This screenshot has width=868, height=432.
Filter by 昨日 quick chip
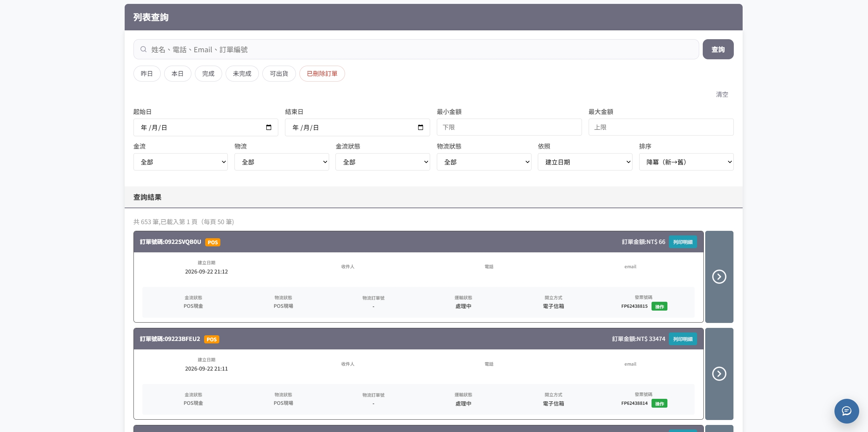(147, 73)
